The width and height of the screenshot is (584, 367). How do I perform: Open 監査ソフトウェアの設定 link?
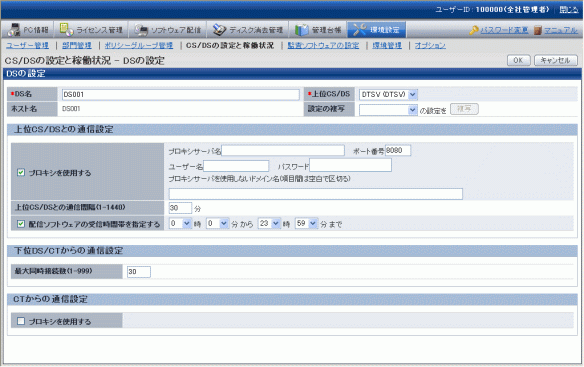[323, 45]
